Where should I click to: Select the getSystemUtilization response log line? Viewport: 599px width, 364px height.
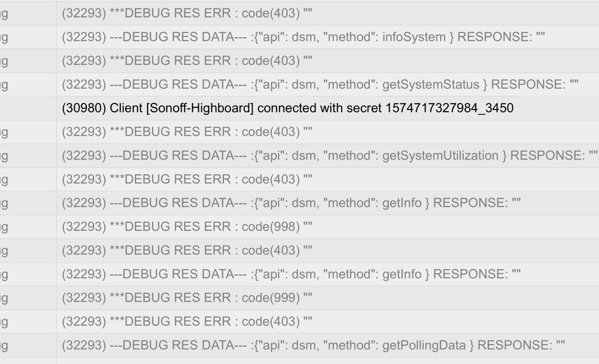click(328, 156)
